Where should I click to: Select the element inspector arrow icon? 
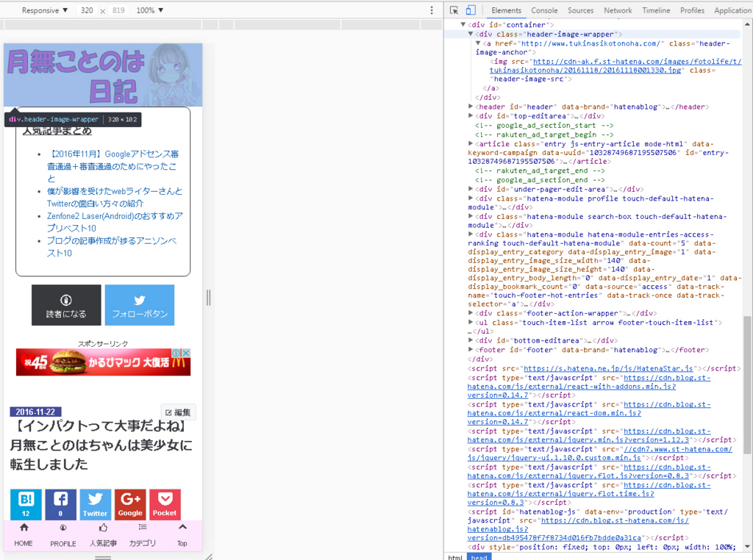tap(454, 10)
